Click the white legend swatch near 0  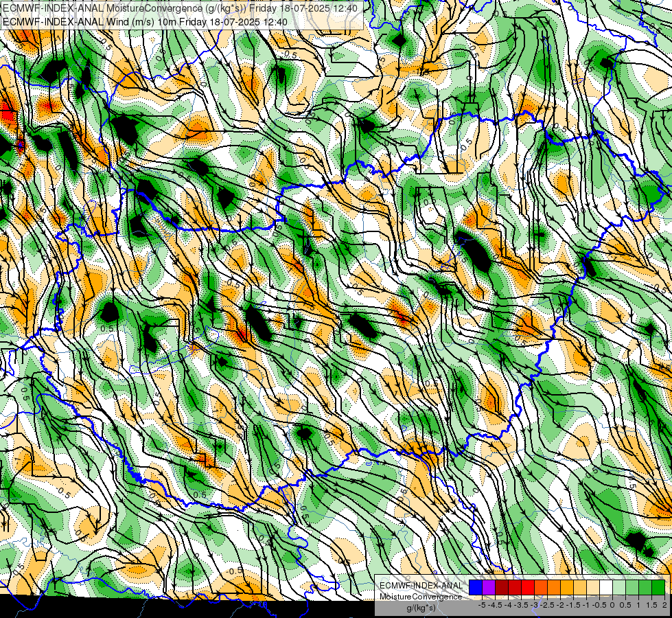(x=606, y=587)
